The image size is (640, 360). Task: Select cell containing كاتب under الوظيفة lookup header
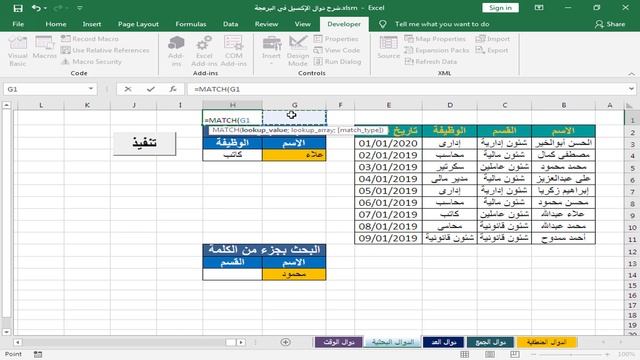(x=232, y=155)
